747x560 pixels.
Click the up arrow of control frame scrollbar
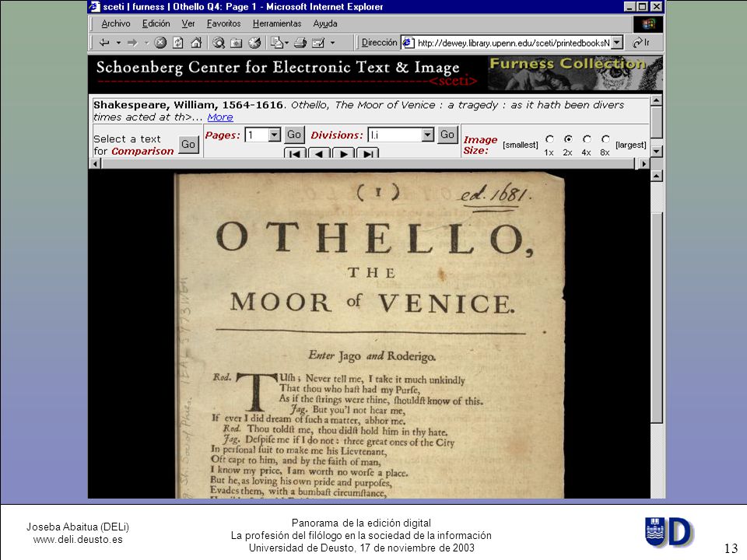pyautogui.click(x=657, y=100)
